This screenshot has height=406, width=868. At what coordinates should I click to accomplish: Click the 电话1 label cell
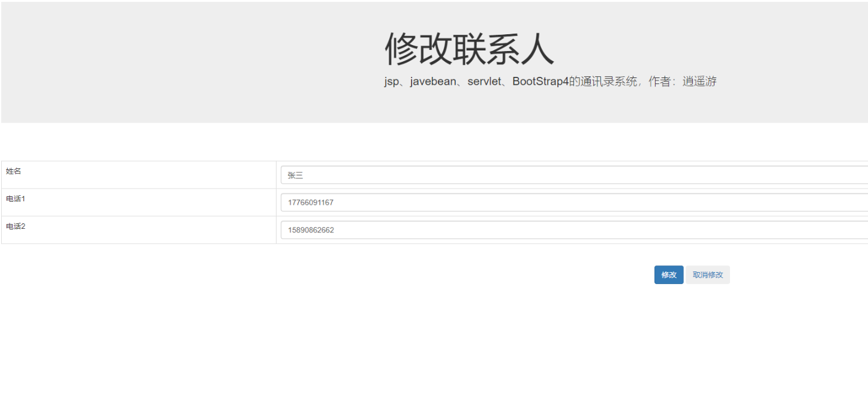pos(139,202)
